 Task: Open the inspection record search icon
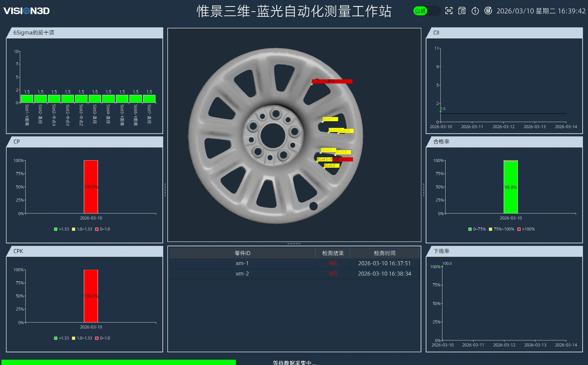click(462, 11)
